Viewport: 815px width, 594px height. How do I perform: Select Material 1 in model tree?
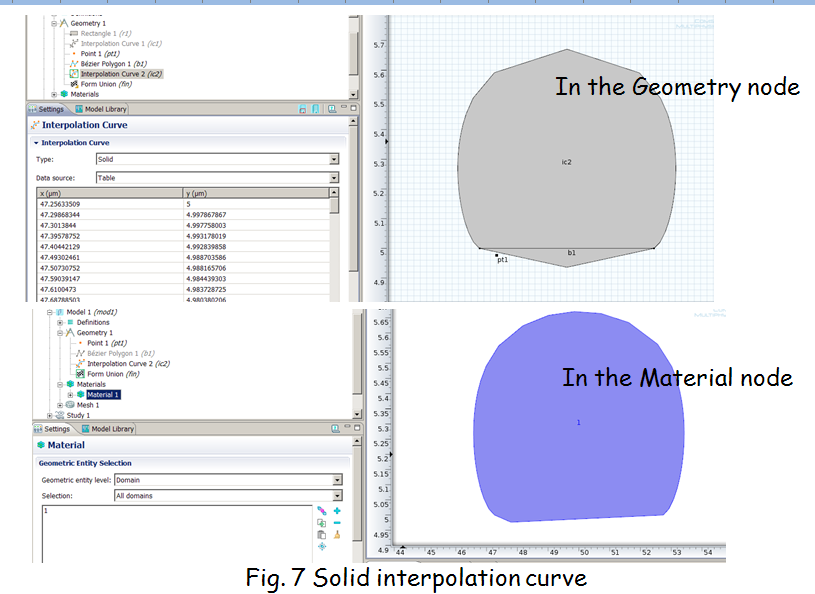coord(102,394)
